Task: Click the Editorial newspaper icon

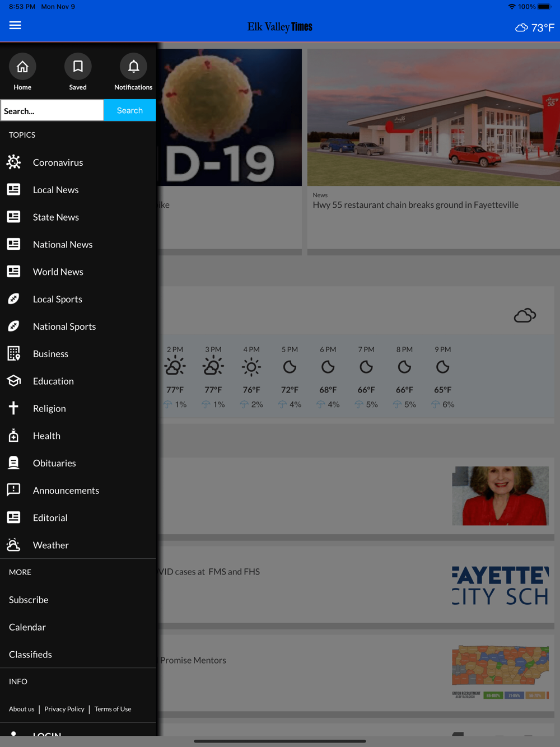Action: (x=13, y=517)
